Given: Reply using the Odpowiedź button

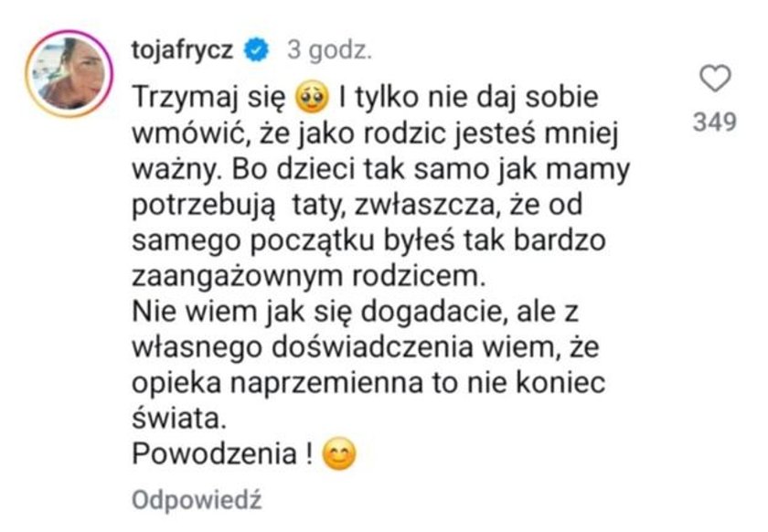Looking at the screenshot, I should point(197,500).
